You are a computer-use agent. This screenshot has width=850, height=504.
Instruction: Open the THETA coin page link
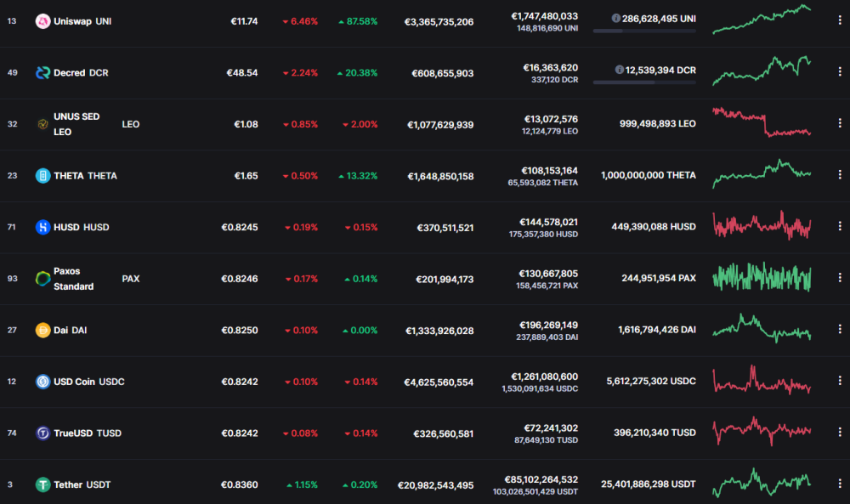85,176
